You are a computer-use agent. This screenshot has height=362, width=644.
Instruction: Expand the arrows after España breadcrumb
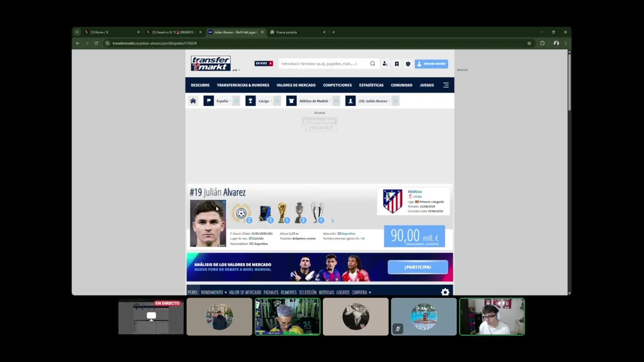[236, 101]
